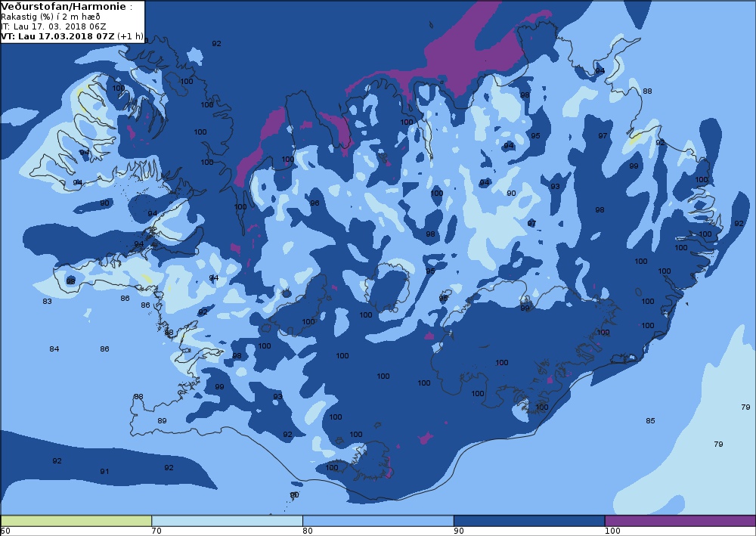This screenshot has height=536, width=756.
Task: Click the yellow-green 60–70 legend swatch
Action: [76, 521]
